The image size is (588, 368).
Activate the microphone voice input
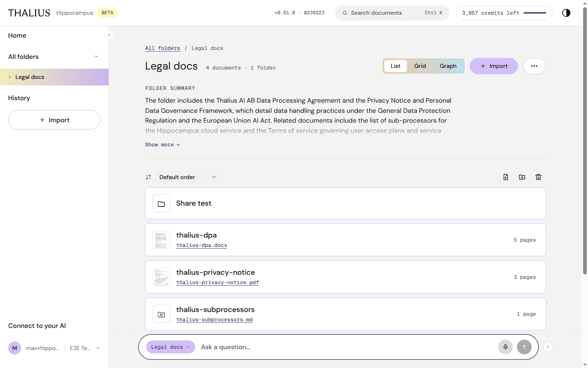point(506,347)
